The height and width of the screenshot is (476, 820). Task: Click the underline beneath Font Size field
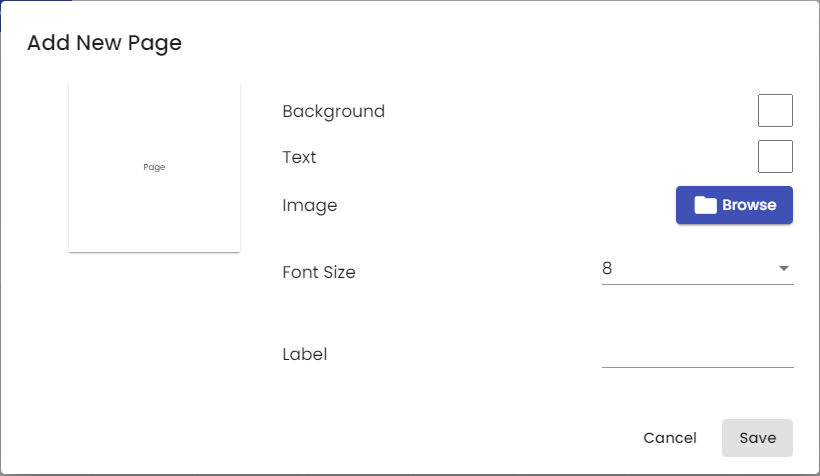pyautogui.click(x=698, y=285)
